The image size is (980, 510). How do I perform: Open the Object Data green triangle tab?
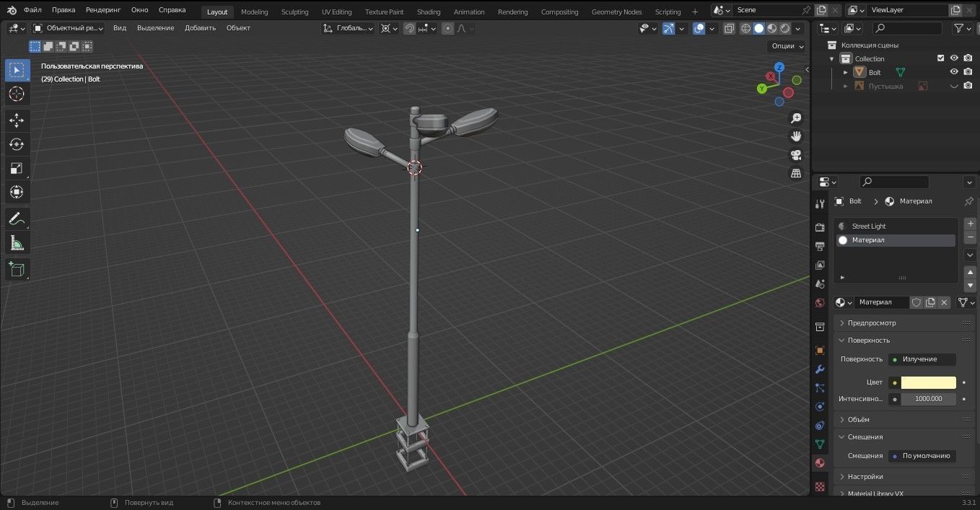[820, 444]
